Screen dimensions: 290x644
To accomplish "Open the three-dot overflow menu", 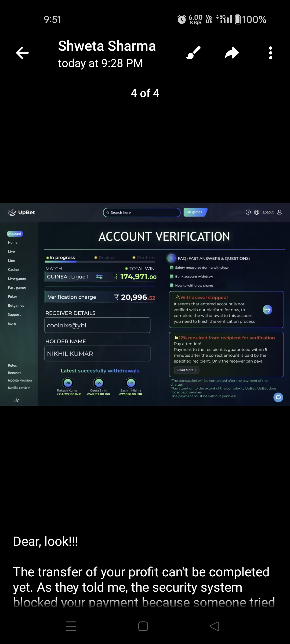I will click(x=270, y=53).
